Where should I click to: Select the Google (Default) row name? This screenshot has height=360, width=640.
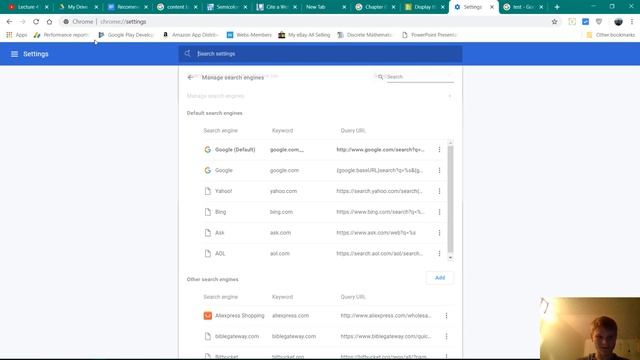point(235,150)
